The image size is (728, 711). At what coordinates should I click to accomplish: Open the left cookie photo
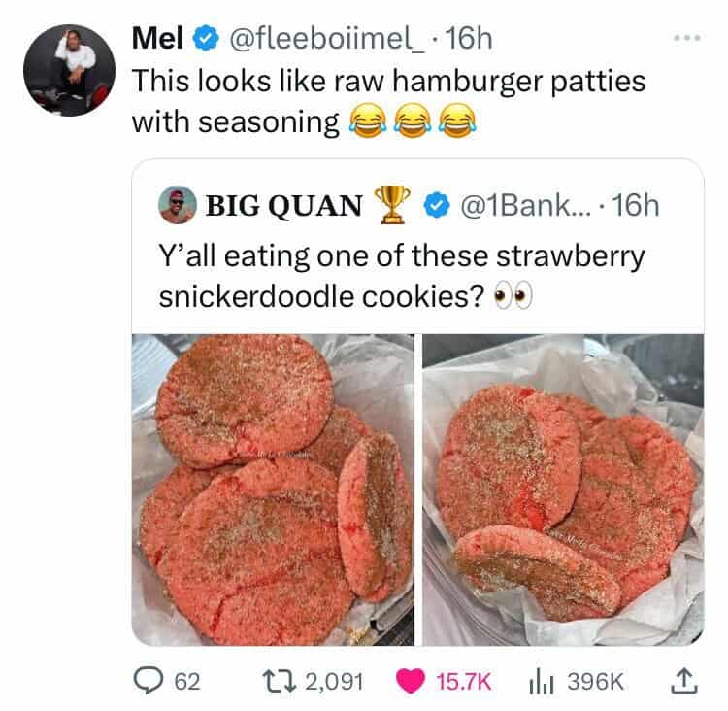(x=273, y=490)
